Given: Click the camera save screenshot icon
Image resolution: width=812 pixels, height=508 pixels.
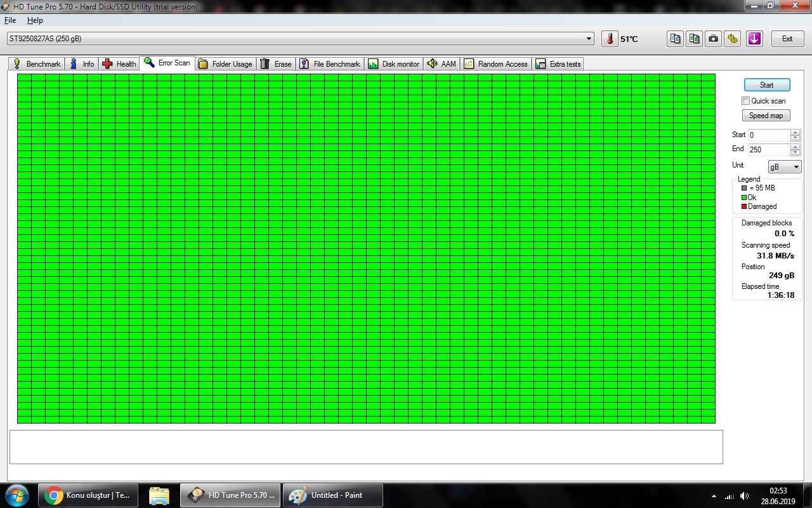Looking at the screenshot, I should pyautogui.click(x=714, y=39).
